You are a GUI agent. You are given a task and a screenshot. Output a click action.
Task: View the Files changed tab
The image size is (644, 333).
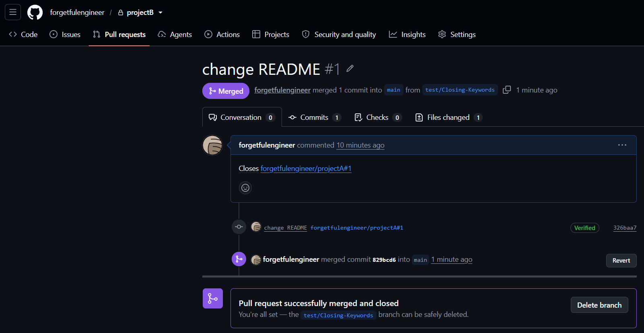click(449, 117)
